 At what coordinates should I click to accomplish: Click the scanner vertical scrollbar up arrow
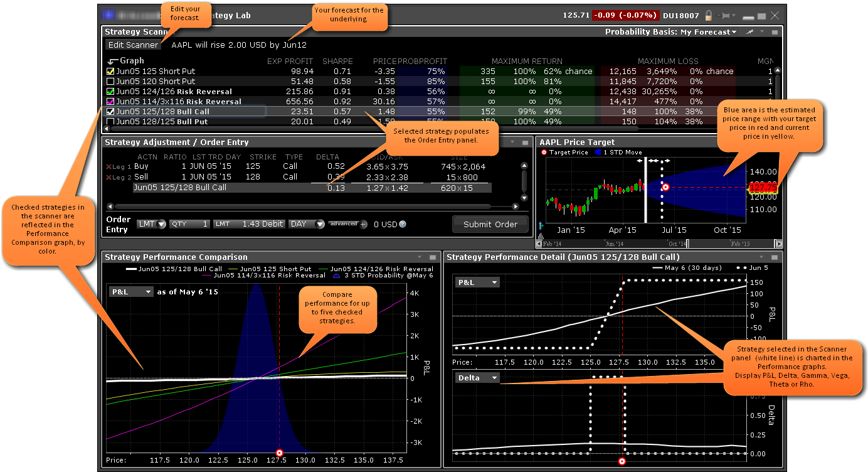778,71
